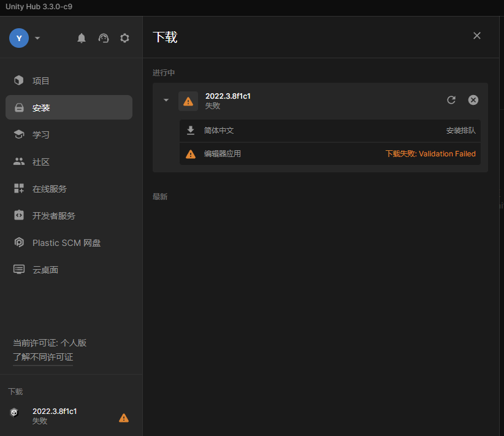The width and height of the screenshot is (504, 436).
Task: Click the sidebar 下载 section label
Action: (15, 391)
